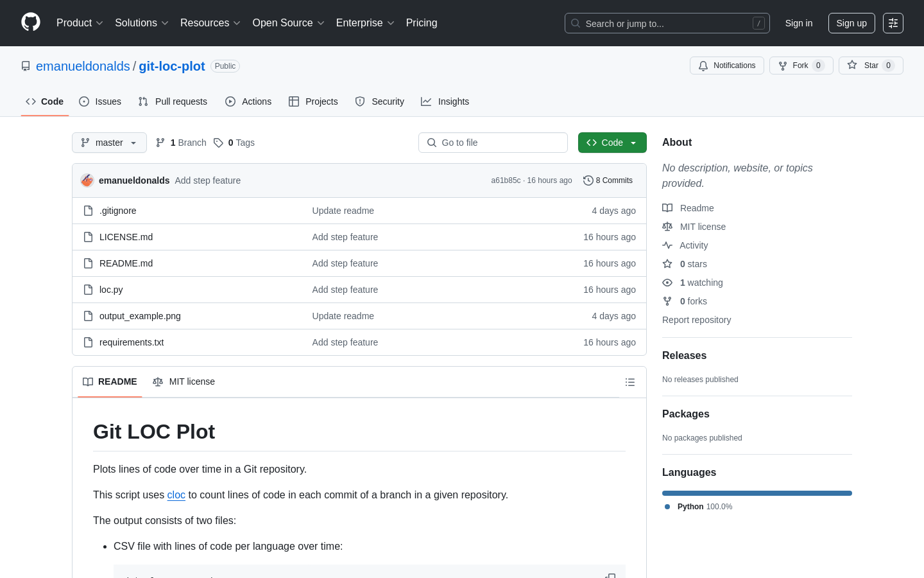View the 0 Tags page

pos(234,143)
